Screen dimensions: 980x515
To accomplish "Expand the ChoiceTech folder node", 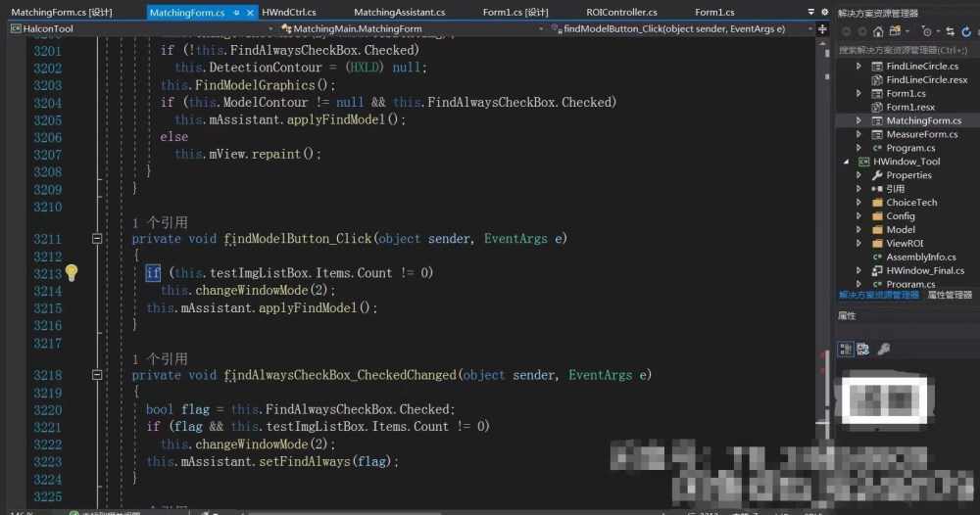I will pyautogui.click(x=858, y=203).
